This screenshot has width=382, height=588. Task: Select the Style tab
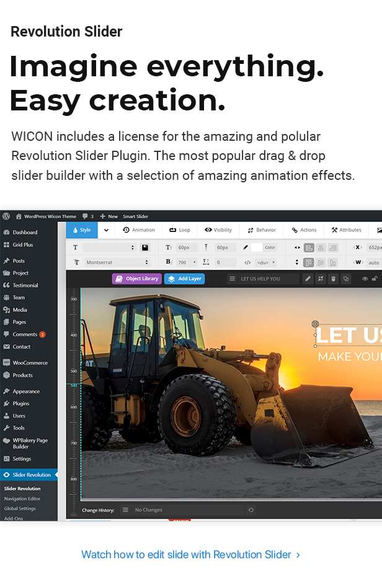pyautogui.click(x=82, y=230)
